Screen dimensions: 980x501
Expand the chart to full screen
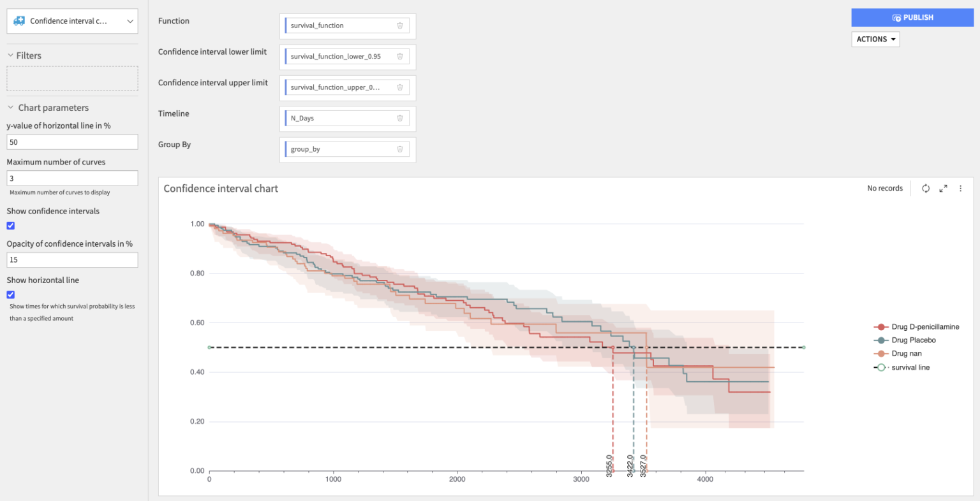point(943,188)
